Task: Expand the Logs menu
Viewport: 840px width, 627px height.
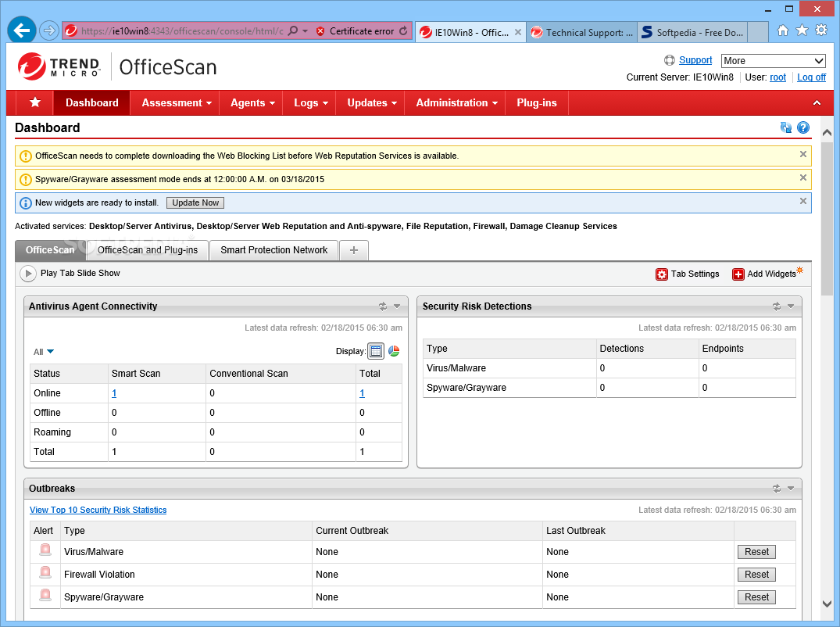Action: 311,103
